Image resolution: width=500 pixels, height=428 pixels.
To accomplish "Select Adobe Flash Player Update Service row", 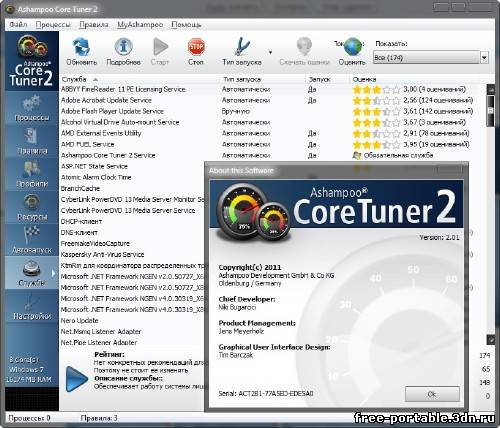I will (x=273, y=111).
